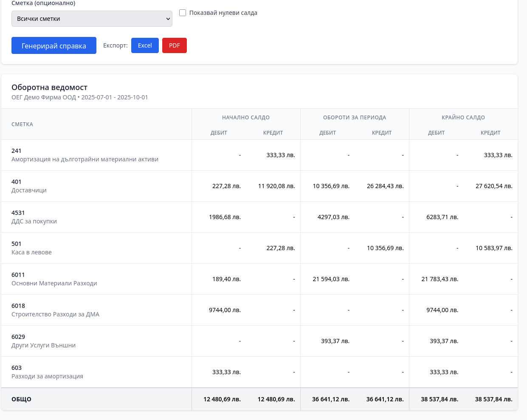Export the report to Excel

point(145,45)
